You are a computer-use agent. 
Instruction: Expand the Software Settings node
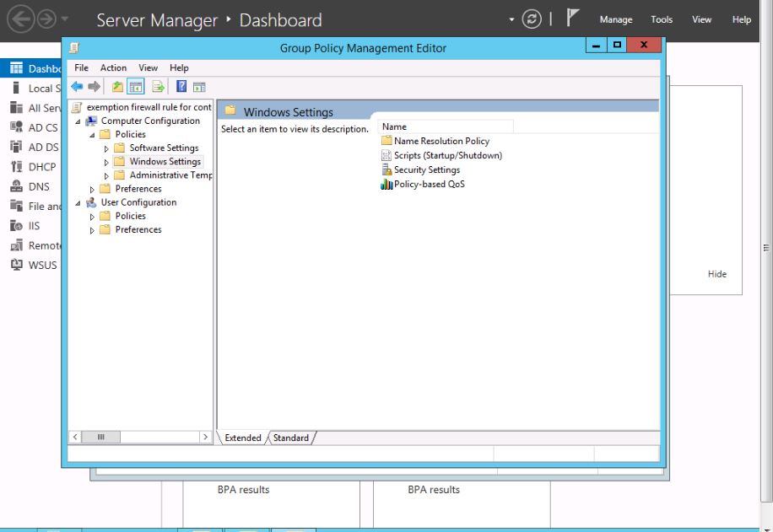(x=106, y=148)
